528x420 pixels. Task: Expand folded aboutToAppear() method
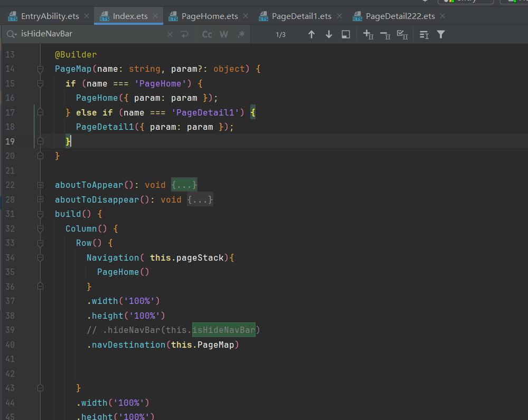point(41,185)
